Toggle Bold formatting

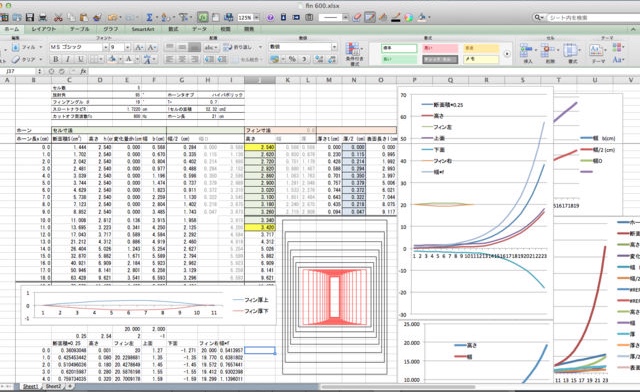point(56,59)
